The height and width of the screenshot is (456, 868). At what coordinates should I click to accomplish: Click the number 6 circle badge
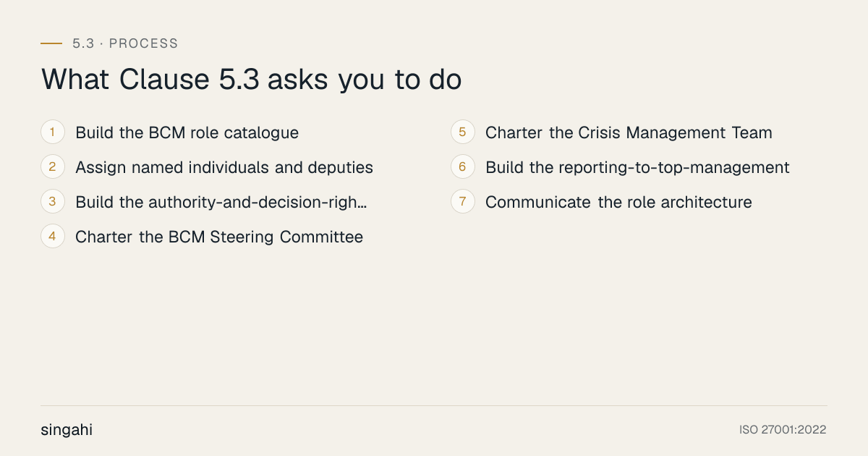coord(463,167)
